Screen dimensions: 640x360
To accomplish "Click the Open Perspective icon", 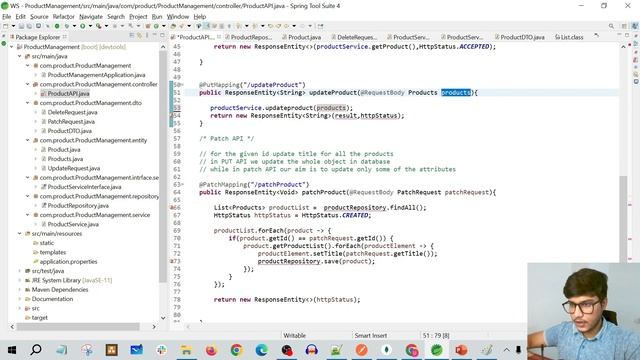I will click(624, 26).
